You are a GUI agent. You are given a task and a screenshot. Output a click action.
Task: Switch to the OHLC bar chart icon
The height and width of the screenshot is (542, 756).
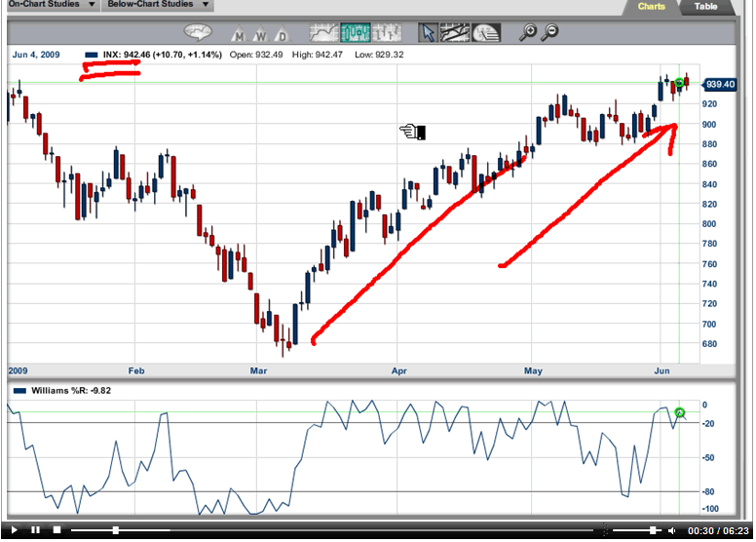point(387,32)
